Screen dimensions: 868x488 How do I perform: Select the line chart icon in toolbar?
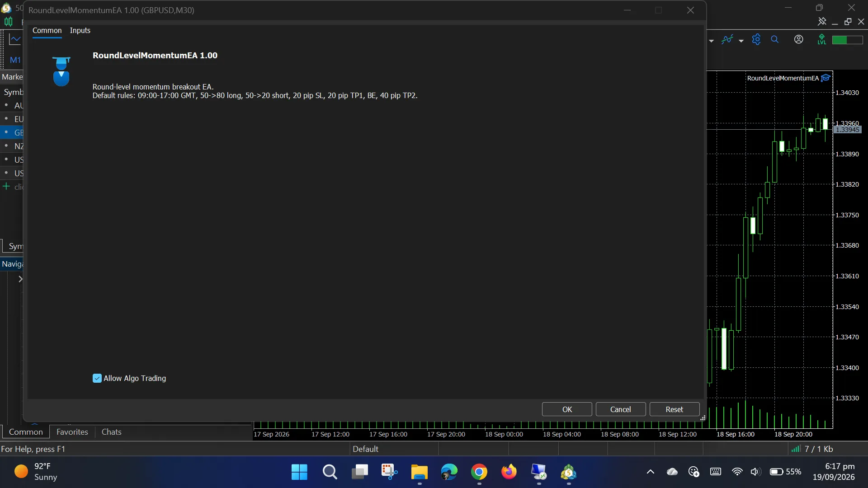(x=15, y=40)
